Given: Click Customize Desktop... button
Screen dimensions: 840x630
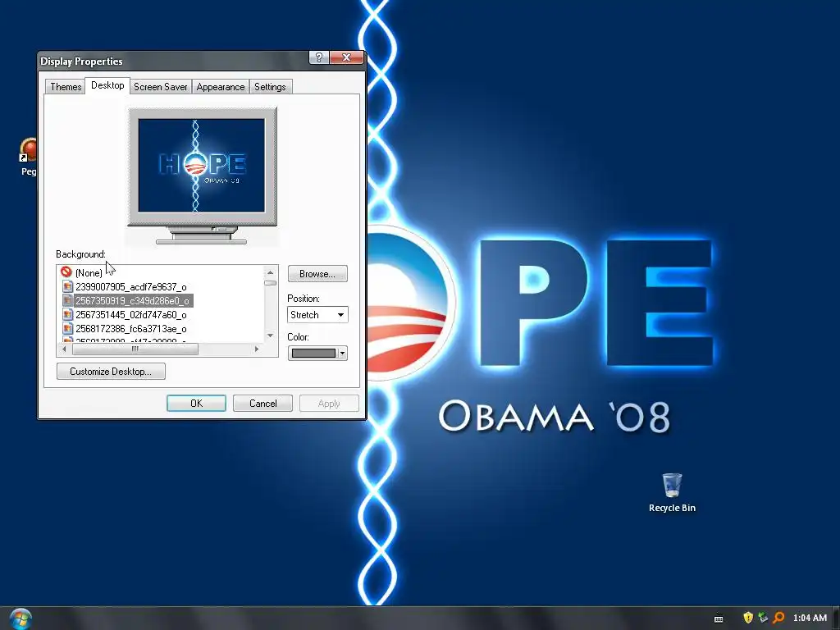Looking at the screenshot, I should [111, 372].
